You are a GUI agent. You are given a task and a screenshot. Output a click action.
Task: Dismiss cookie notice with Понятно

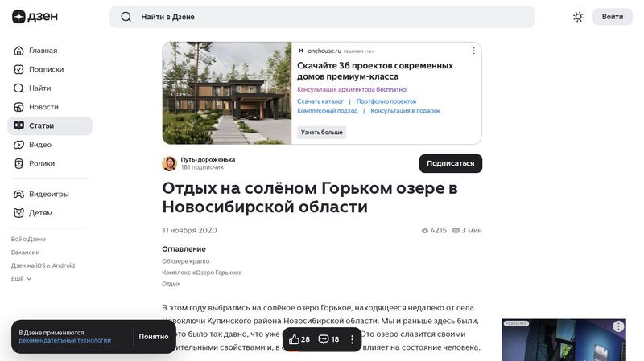(x=153, y=337)
